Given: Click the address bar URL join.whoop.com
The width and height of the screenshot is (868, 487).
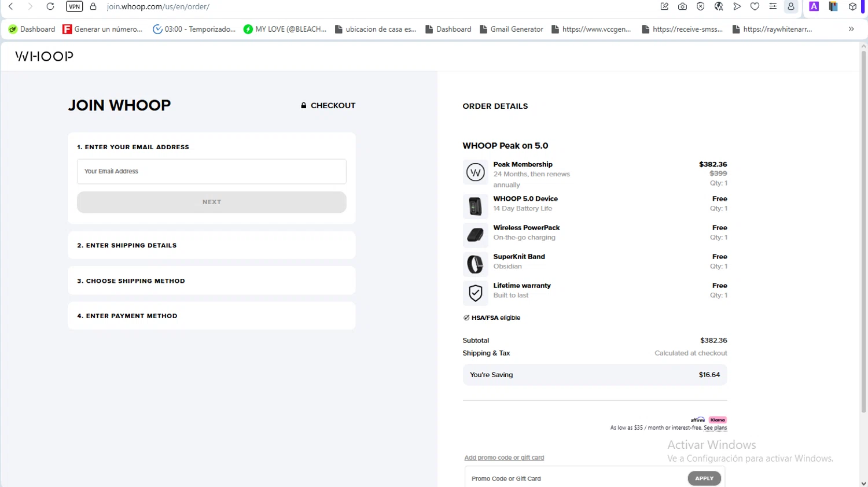Looking at the screenshot, I should click(158, 7).
